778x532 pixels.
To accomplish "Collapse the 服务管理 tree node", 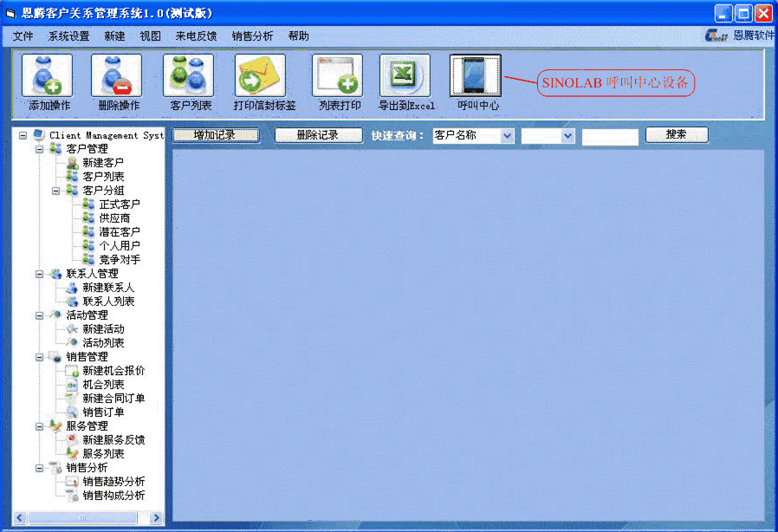I will pyautogui.click(x=39, y=425).
